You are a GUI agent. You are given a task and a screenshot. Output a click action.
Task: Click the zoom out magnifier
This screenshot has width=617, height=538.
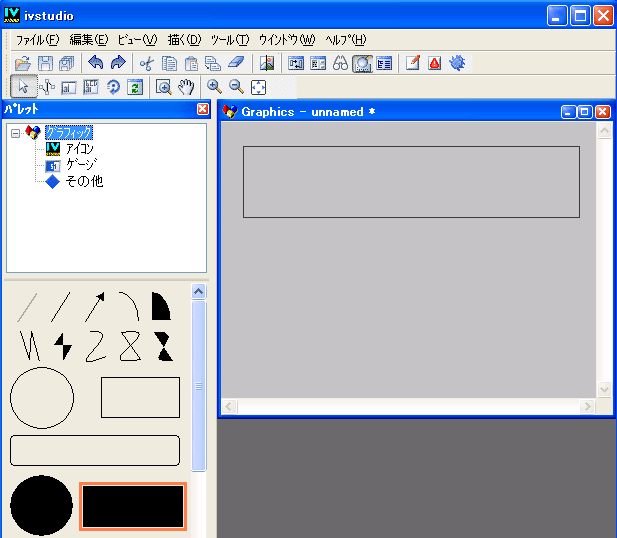pyautogui.click(x=236, y=87)
